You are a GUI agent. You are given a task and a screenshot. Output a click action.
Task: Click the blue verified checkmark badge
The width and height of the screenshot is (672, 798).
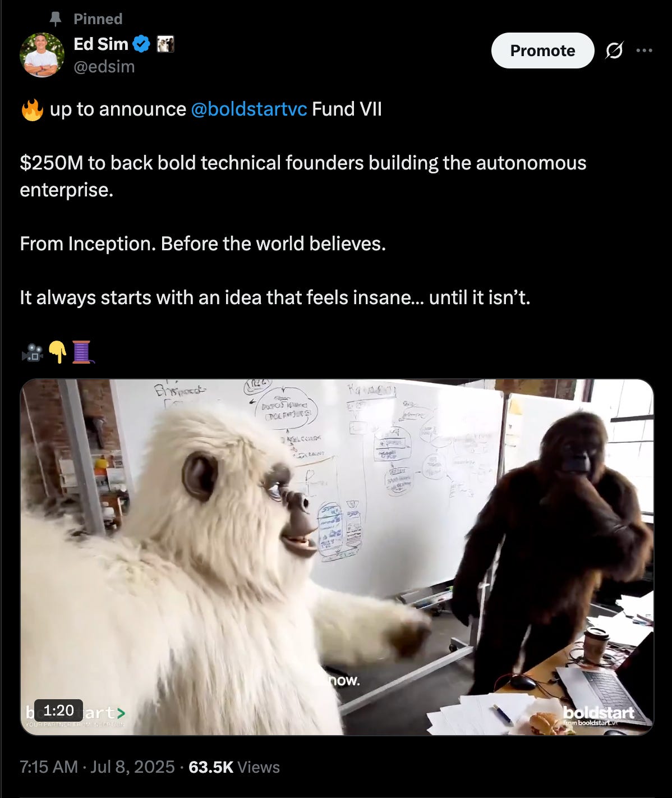pos(142,44)
